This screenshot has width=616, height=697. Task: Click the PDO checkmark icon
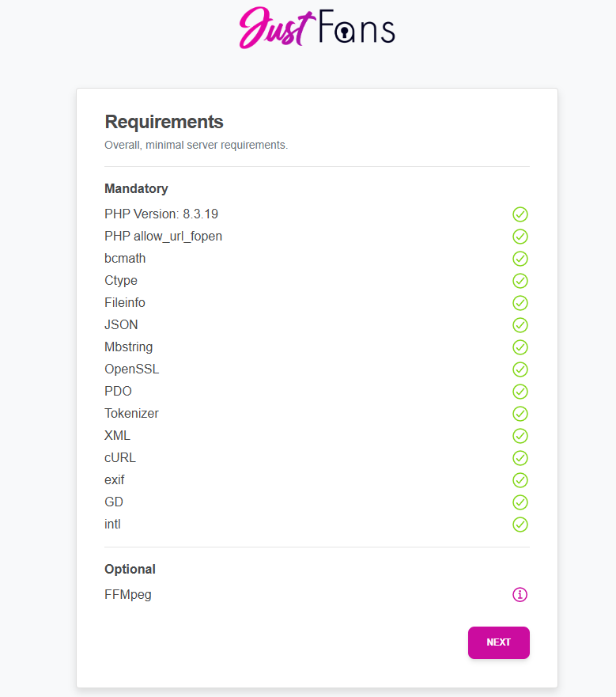pos(520,392)
